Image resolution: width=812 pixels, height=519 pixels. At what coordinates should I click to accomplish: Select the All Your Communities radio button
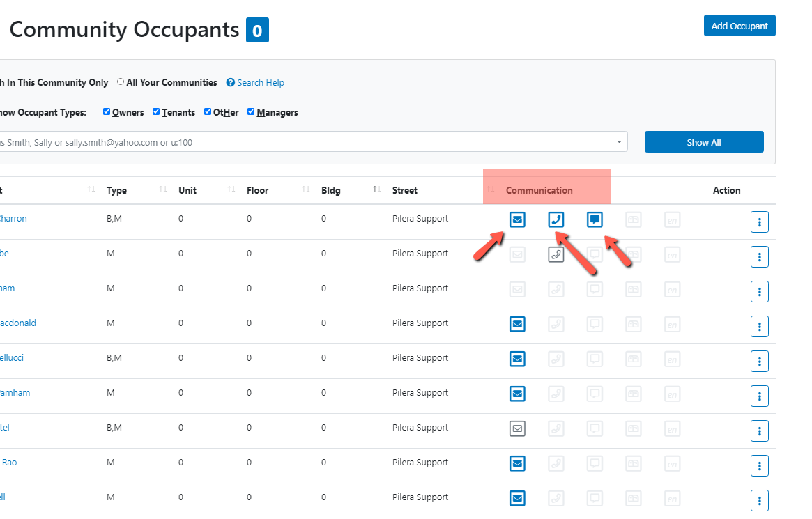[x=121, y=82]
